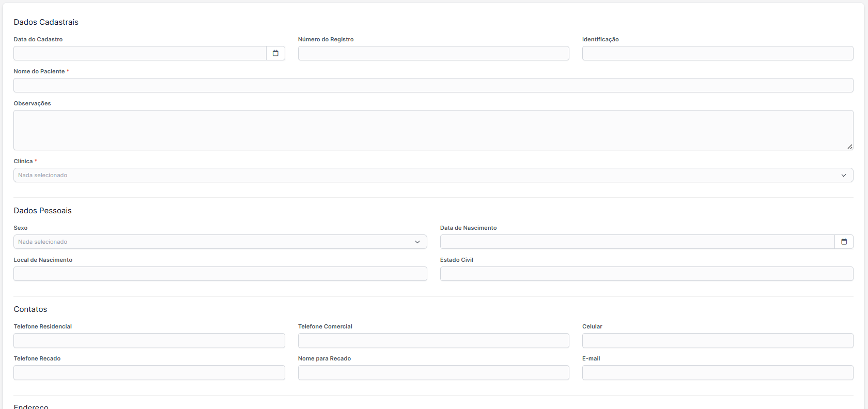Image resolution: width=868 pixels, height=409 pixels.
Task: Focus the Local de Nascimento field
Action: [220, 274]
